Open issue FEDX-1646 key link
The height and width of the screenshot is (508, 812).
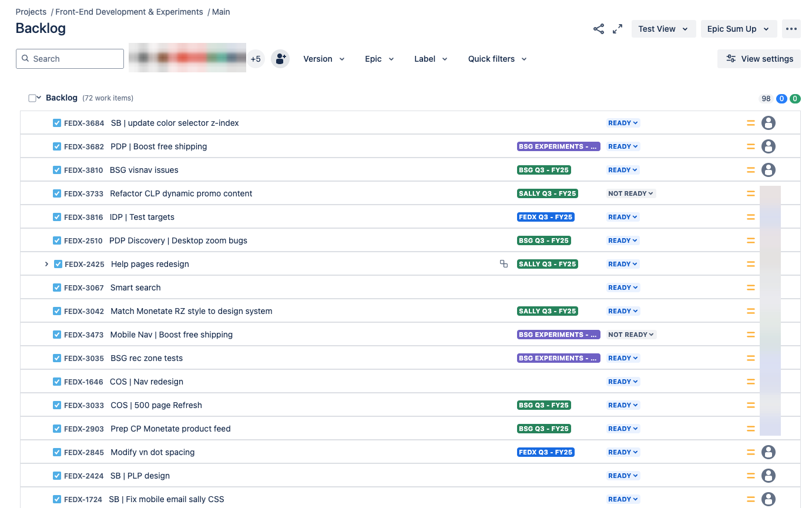(x=83, y=382)
